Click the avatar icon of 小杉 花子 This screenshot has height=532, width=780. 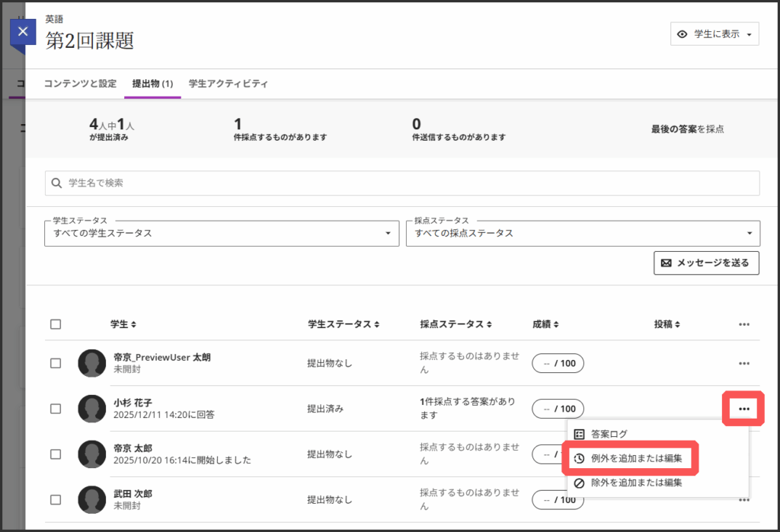(92, 409)
